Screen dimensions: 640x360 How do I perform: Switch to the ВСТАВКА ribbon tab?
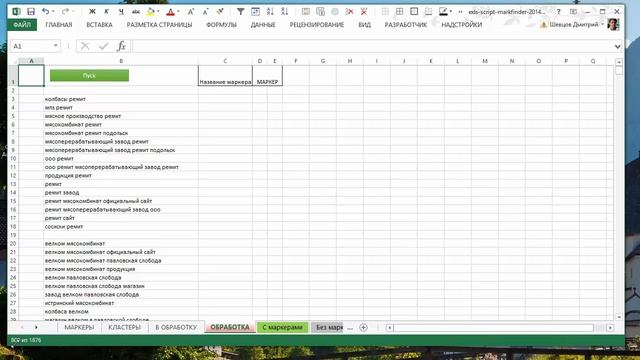99,25
